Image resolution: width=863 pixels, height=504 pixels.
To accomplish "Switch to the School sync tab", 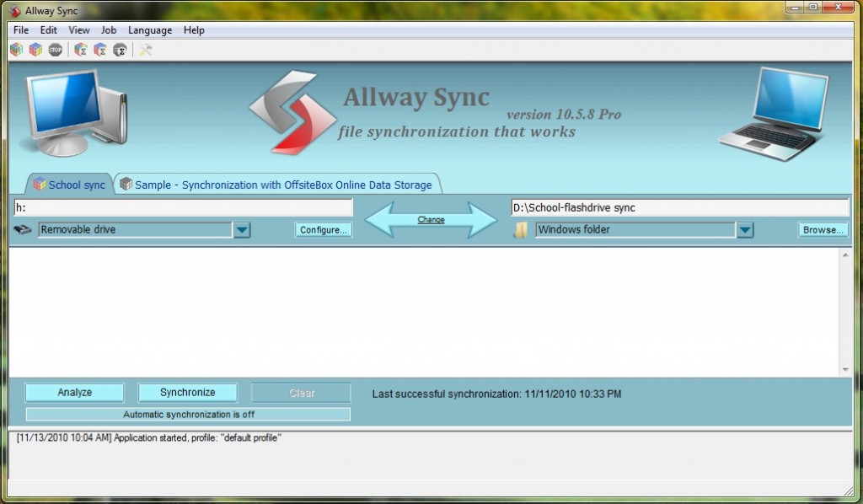I will pos(69,185).
